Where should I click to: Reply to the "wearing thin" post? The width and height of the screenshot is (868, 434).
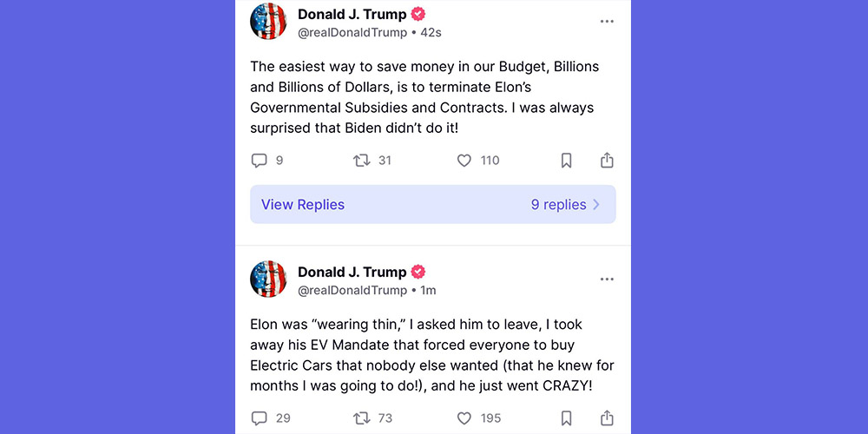click(x=259, y=418)
